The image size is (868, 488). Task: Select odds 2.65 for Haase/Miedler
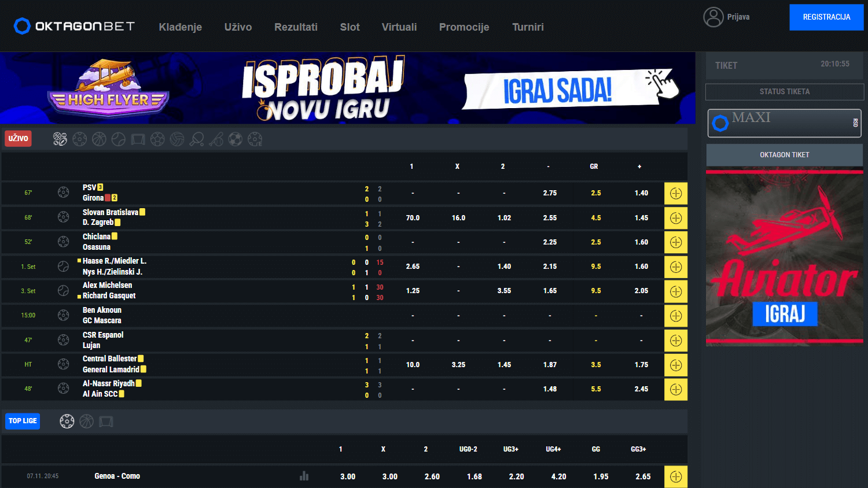pos(413,267)
